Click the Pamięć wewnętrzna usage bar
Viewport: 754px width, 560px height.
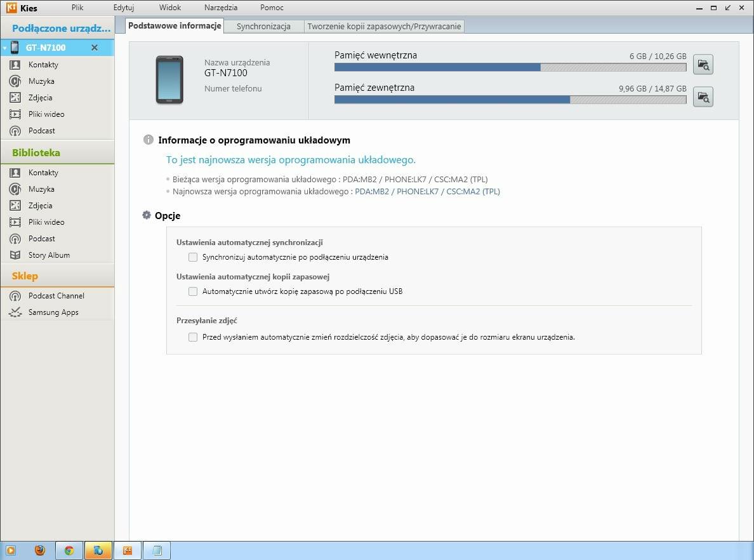click(510, 68)
